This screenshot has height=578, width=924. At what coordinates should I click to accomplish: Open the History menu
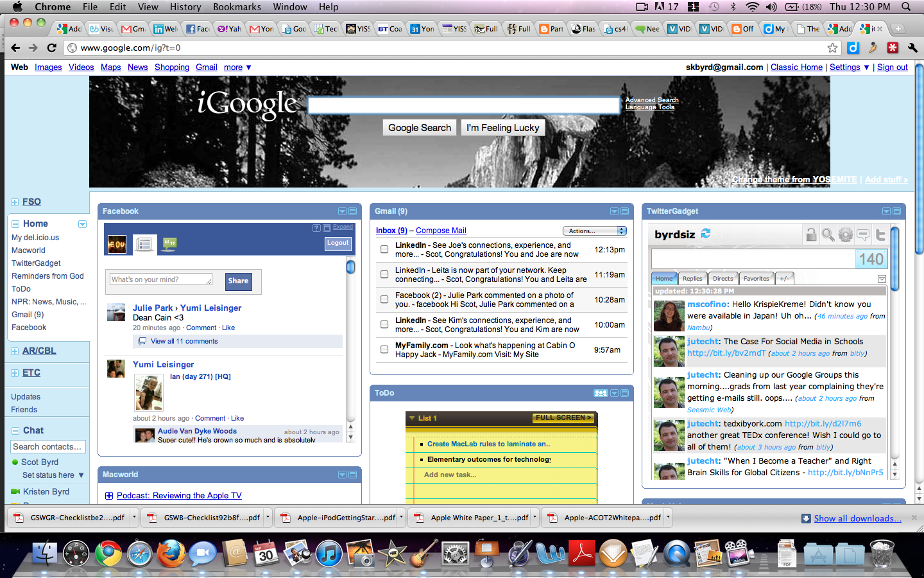[x=185, y=6]
